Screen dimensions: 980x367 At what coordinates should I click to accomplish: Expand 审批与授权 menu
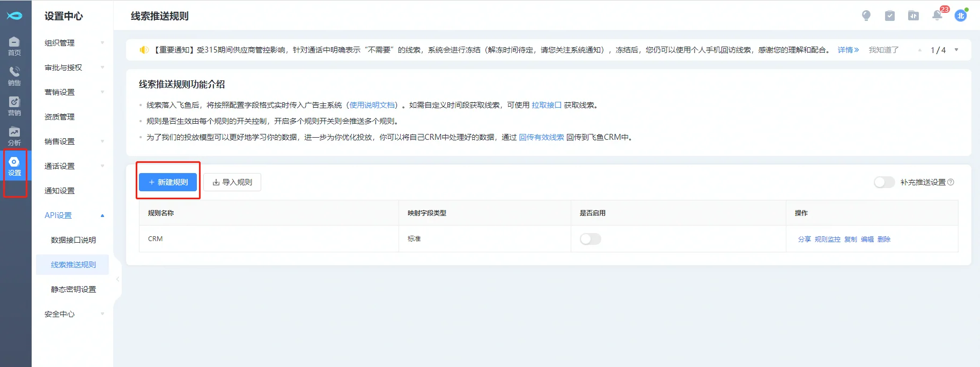pyautogui.click(x=75, y=68)
